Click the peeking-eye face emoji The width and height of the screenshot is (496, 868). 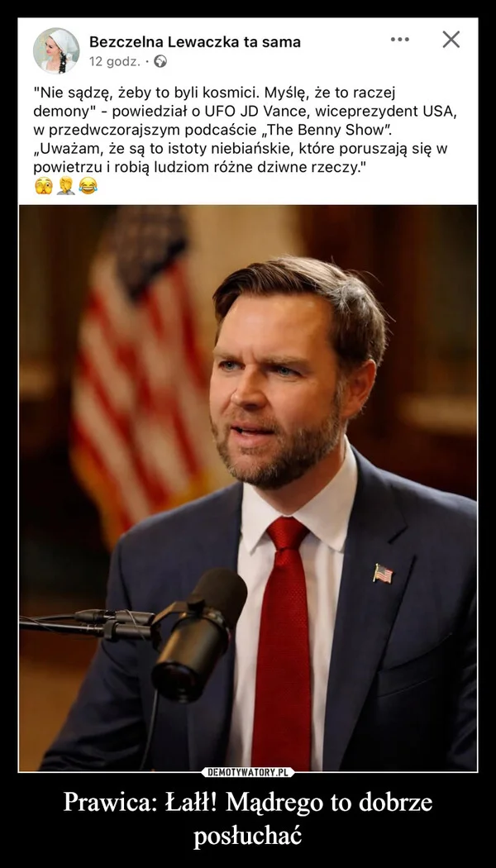(x=43, y=185)
